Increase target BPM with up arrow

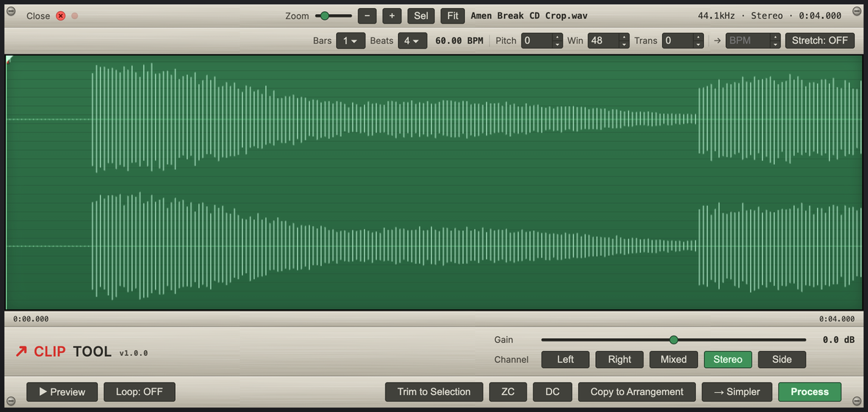point(775,37)
